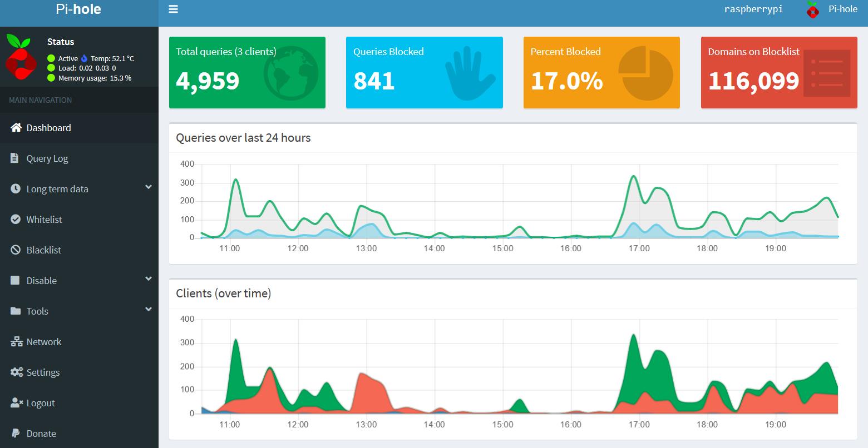Click the blue flame temperature icon
Viewport: 868px width, 448px height.
[x=85, y=58]
